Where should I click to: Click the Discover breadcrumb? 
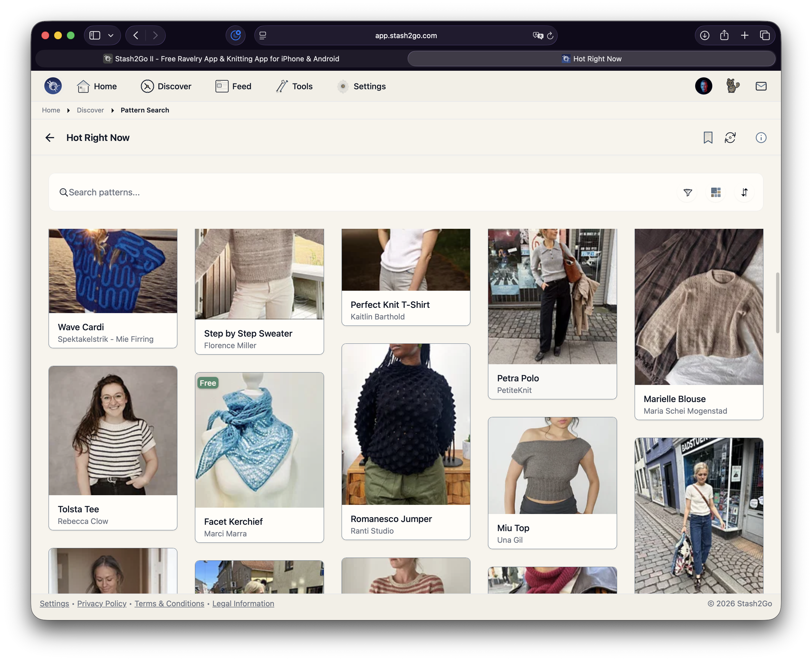point(90,110)
